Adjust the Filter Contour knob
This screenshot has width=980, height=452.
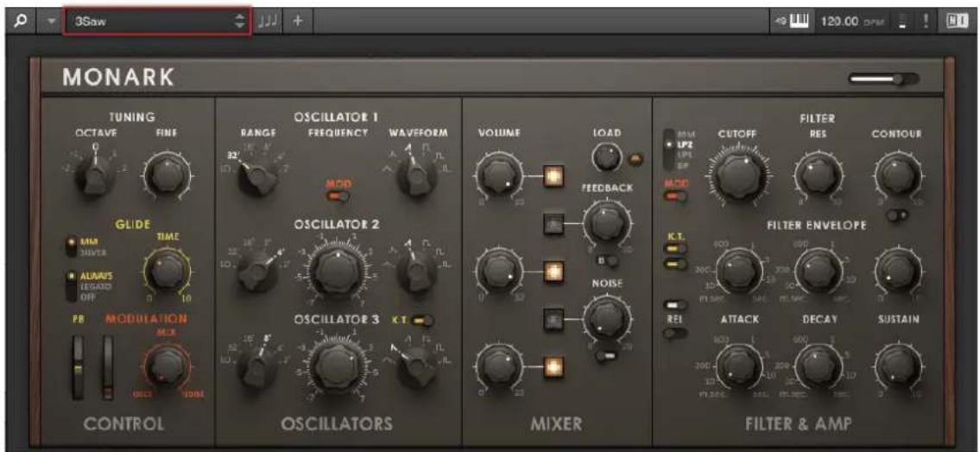pyautogui.click(x=897, y=177)
